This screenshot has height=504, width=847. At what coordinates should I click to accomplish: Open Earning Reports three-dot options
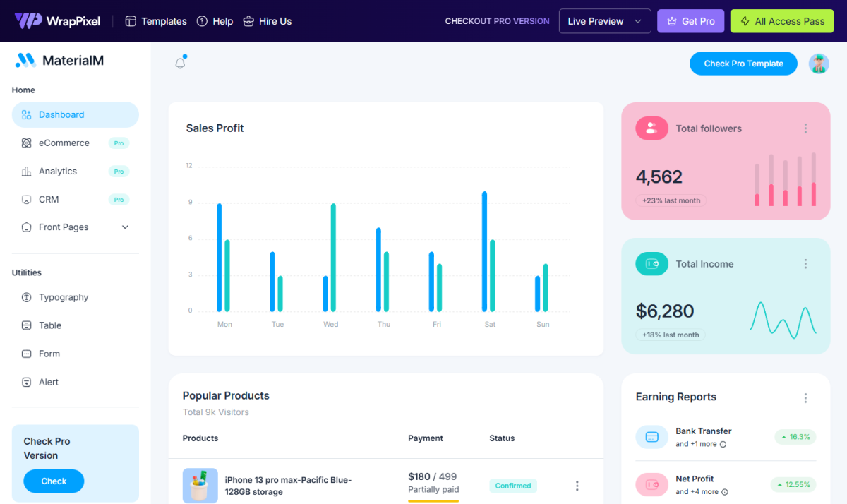(x=805, y=398)
